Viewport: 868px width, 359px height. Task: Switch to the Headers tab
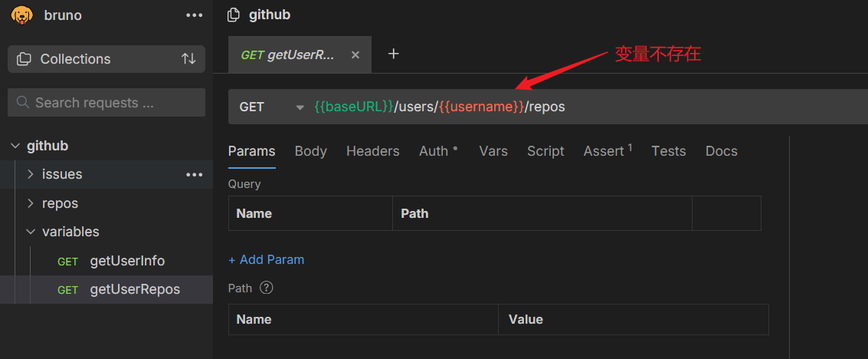tap(372, 151)
